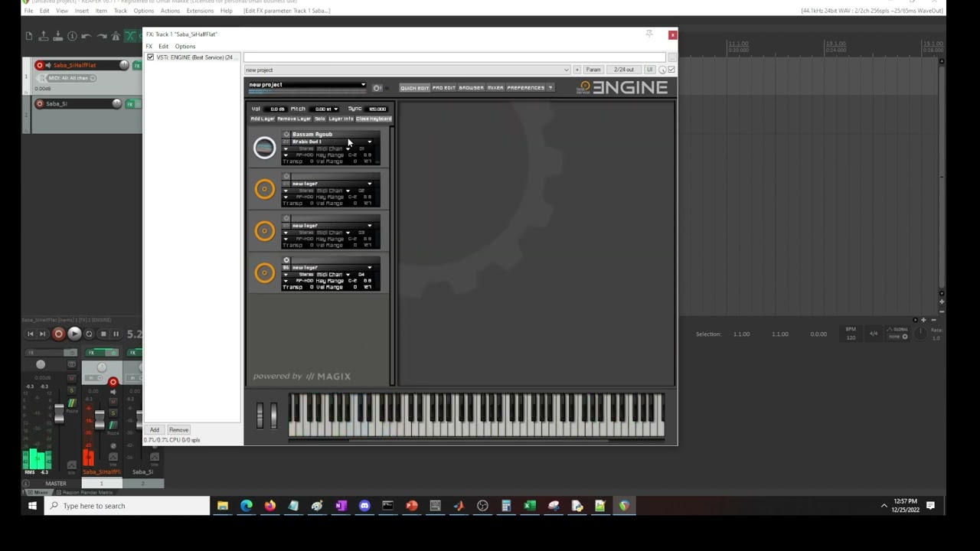Screen dimensions: 980x551
Task: Click the Close Keyboard button in ENGINE
Action: (374, 119)
